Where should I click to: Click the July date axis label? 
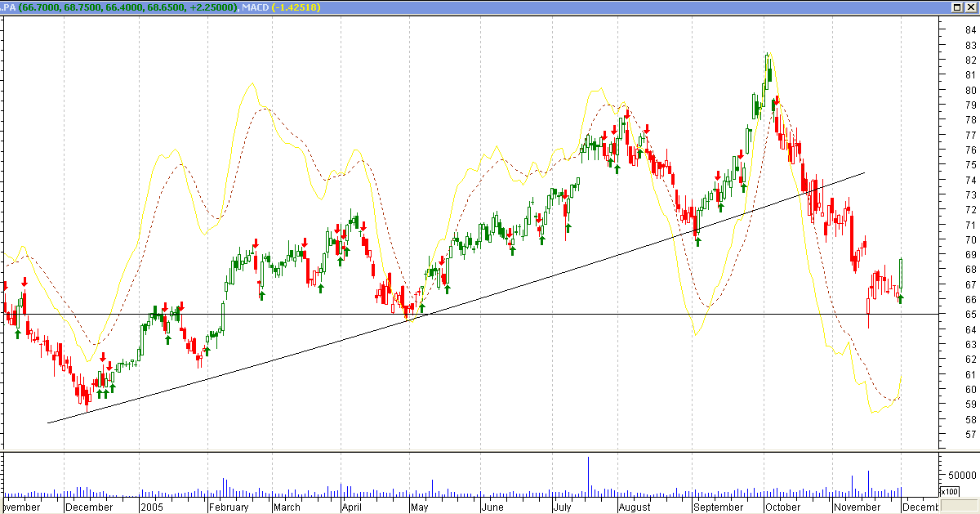[x=561, y=507]
